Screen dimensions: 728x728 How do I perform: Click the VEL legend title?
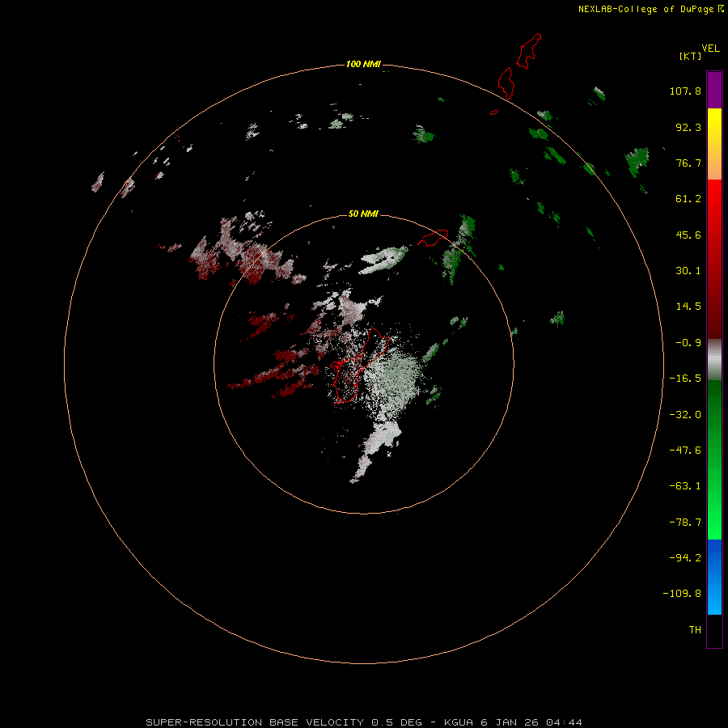click(710, 49)
